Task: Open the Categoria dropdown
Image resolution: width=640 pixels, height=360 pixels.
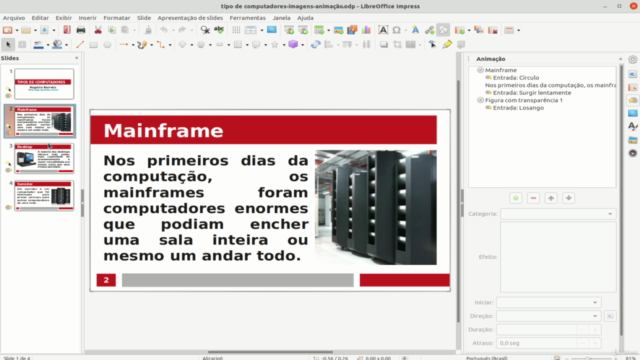Action: [558, 214]
